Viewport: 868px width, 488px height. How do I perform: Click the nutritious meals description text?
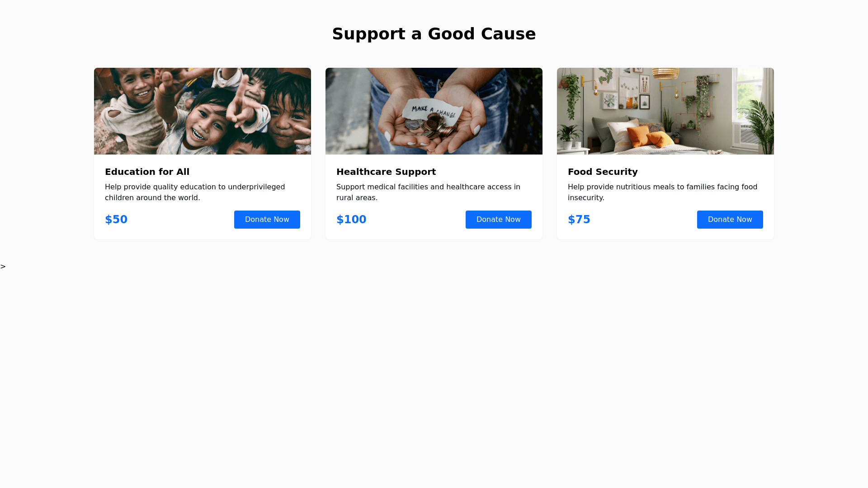(x=662, y=192)
